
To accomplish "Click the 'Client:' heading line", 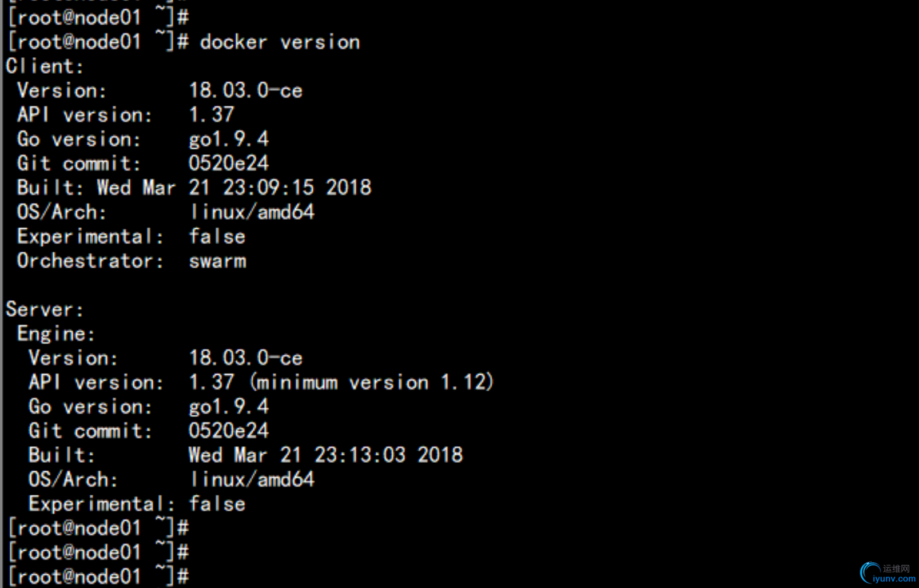I will [x=45, y=66].
